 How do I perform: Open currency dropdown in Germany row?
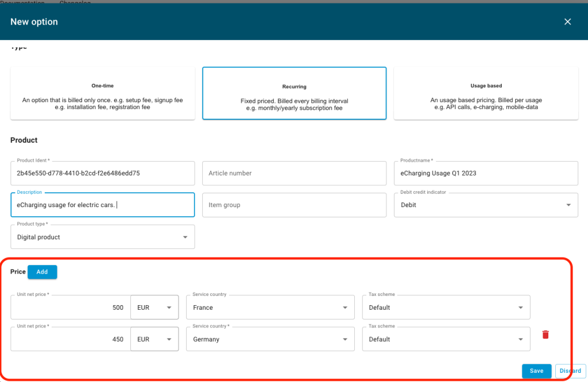154,340
